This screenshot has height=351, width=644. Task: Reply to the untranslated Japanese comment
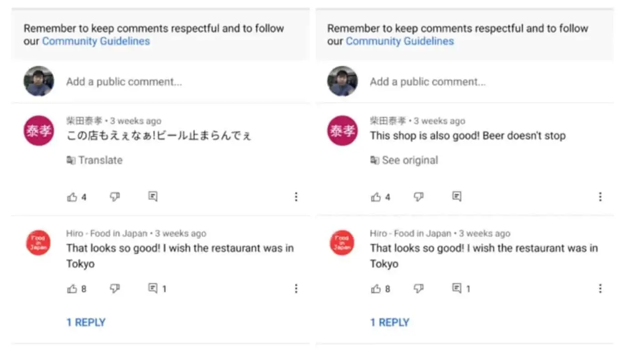[x=153, y=196]
